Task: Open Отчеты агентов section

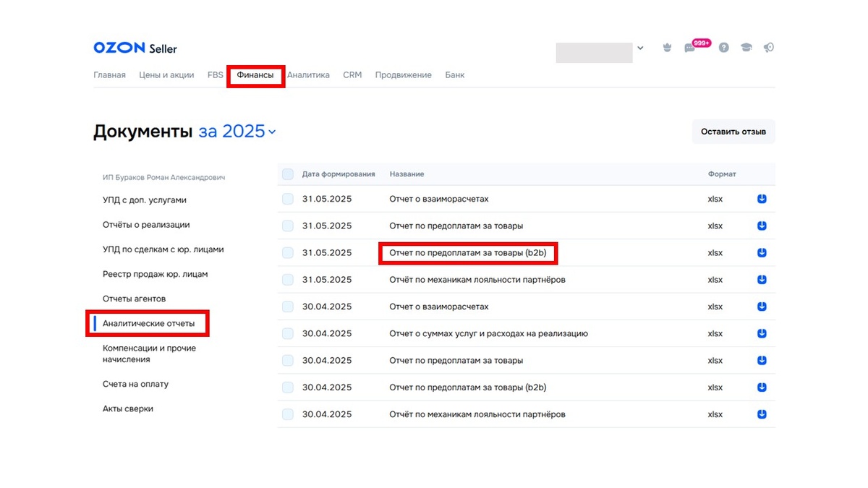Action: (x=134, y=299)
